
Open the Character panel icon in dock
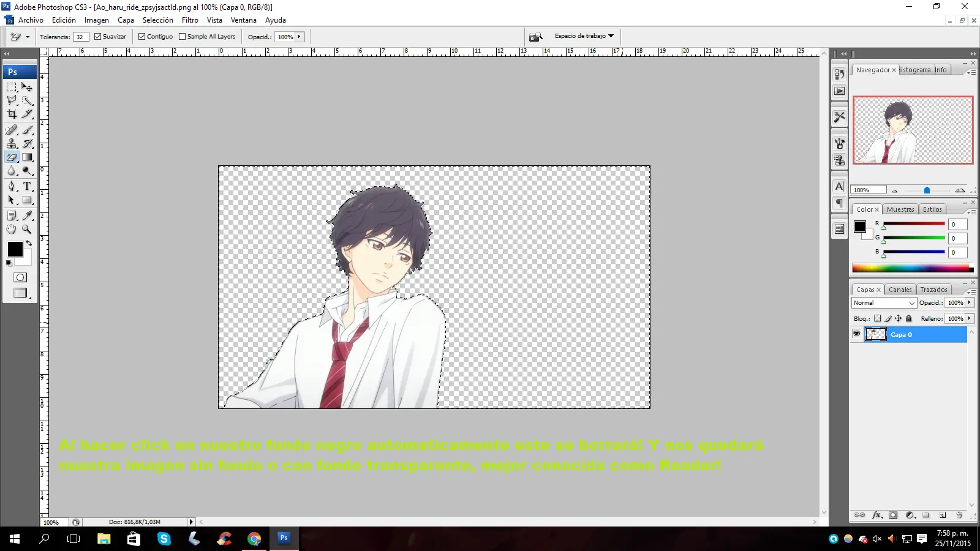(839, 186)
